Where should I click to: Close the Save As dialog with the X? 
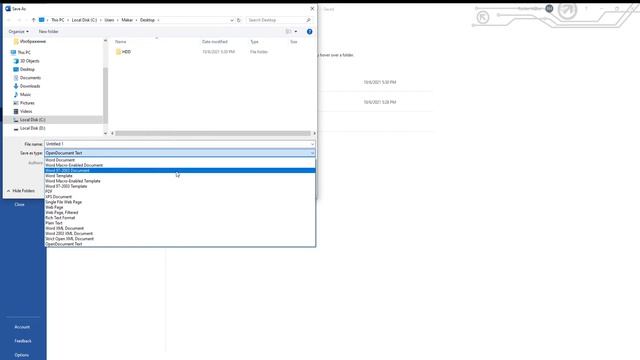(x=312, y=9)
